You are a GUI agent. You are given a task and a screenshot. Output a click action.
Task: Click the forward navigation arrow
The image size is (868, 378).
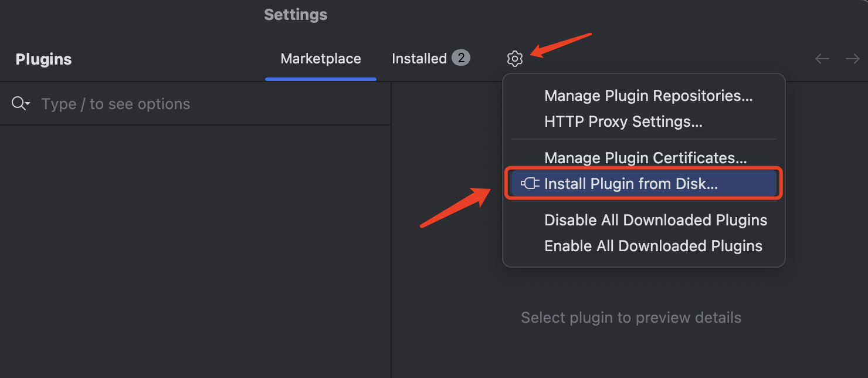point(852,59)
